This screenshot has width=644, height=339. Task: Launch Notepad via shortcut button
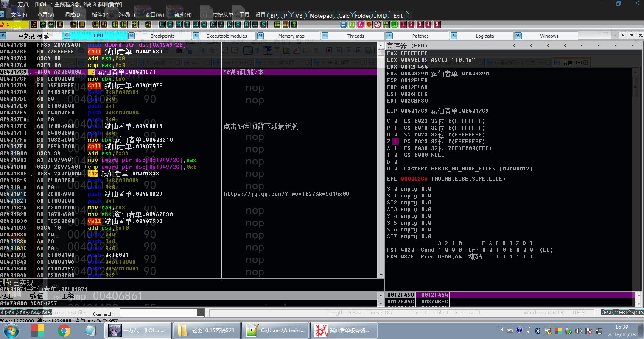(321, 16)
